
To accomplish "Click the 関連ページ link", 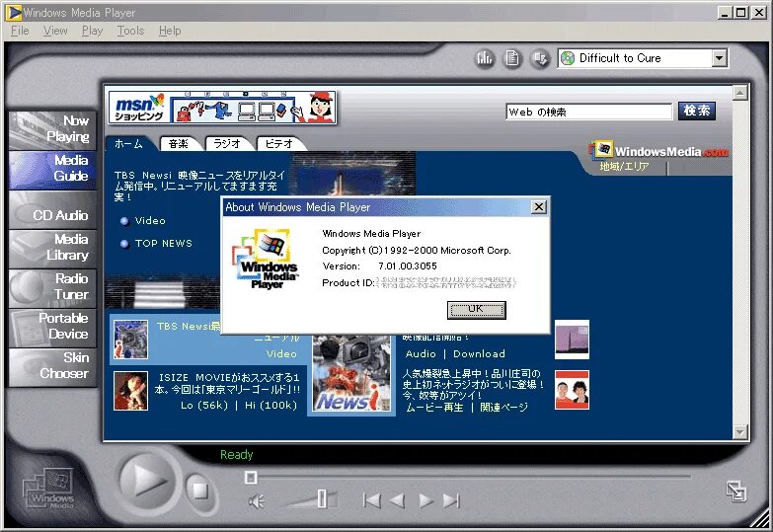I will (503, 408).
